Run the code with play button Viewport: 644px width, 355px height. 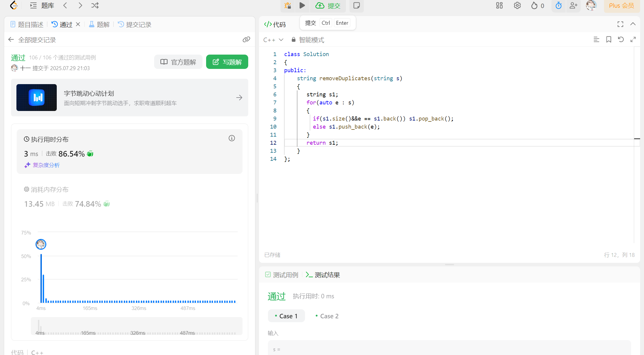302,5
